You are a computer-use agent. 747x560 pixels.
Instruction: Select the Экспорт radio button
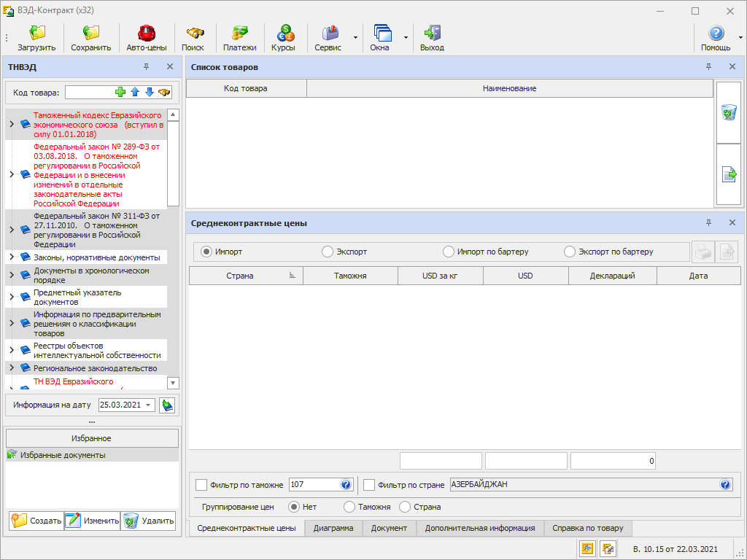pyautogui.click(x=328, y=252)
